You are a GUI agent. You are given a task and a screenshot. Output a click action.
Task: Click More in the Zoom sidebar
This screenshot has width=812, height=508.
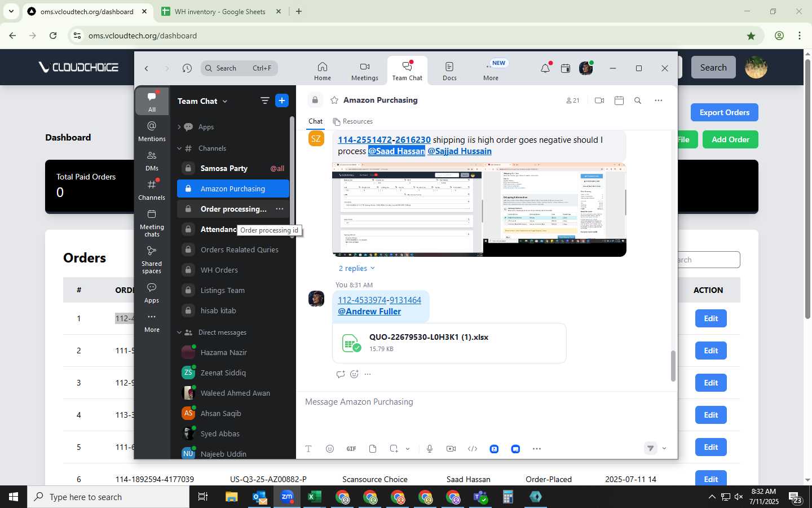coord(152,322)
